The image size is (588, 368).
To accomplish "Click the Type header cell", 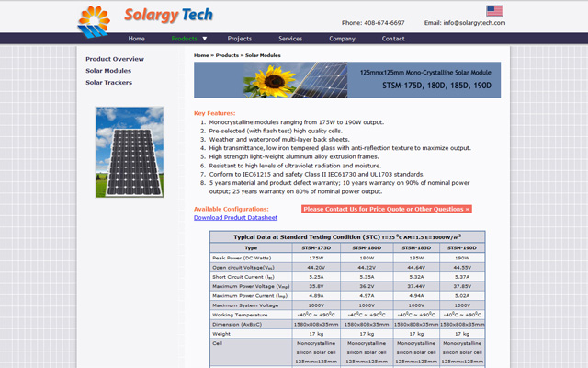I will [x=251, y=248].
